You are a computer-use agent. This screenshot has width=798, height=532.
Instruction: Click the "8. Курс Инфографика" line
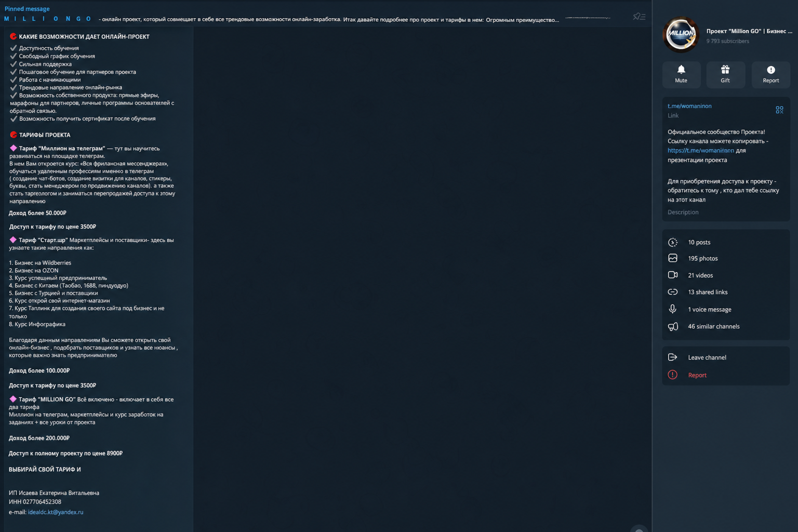[x=37, y=324]
